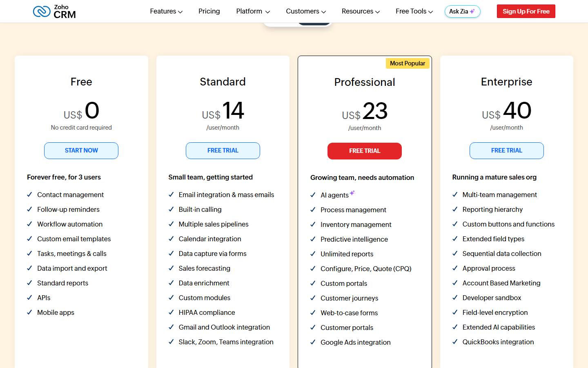Click the Most Popular badge

point(408,63)
